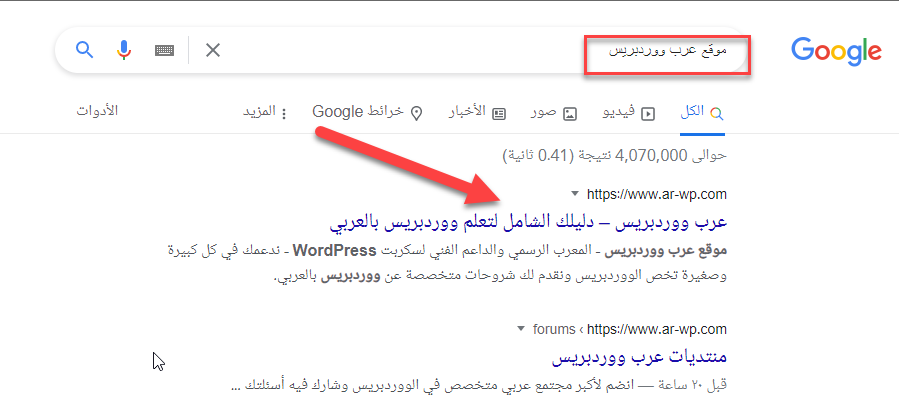Select the الكل results tab
The width and height of the screenshot is (899, 416).
click(702, 113)
